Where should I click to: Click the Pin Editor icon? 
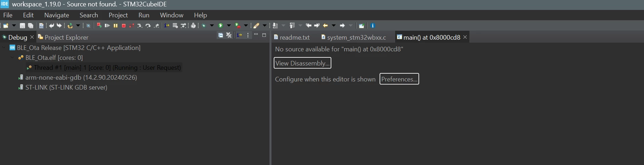pos(361,25)
